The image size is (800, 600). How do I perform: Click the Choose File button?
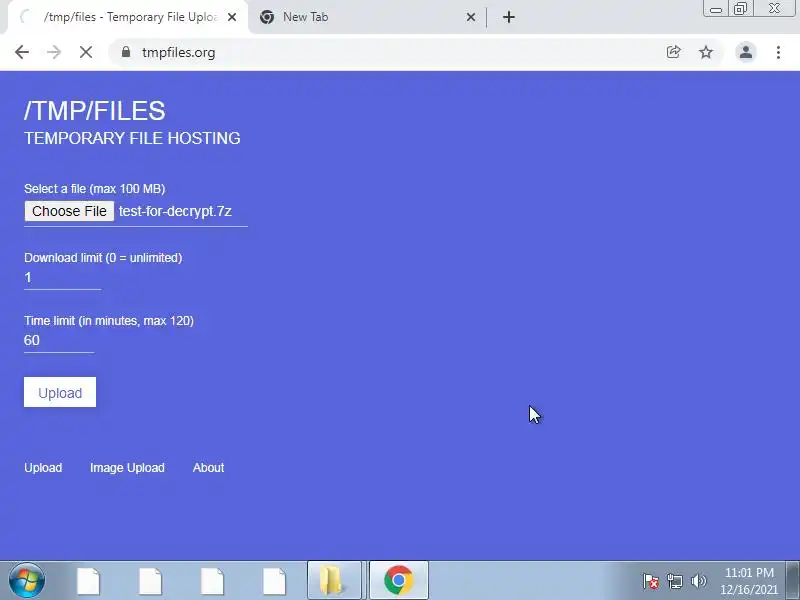click(x=69, y=211)
